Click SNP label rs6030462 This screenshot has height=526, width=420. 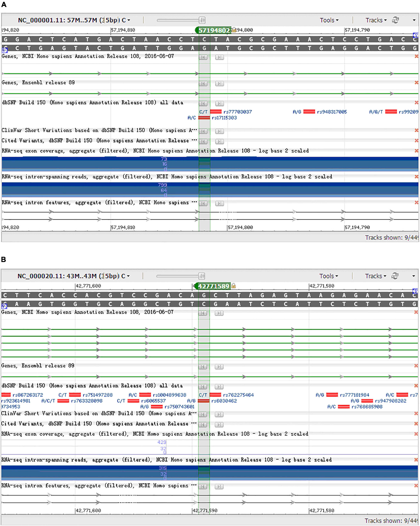[224, 401]
